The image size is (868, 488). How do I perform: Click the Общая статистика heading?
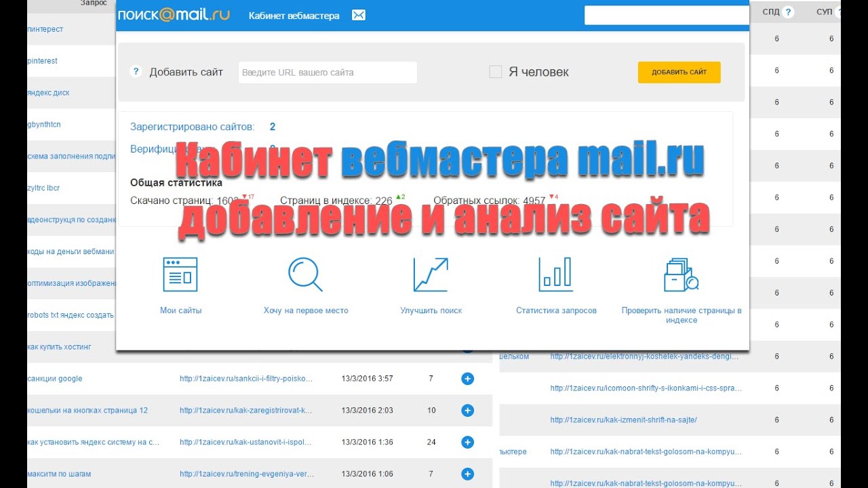[x=176, y=182]
